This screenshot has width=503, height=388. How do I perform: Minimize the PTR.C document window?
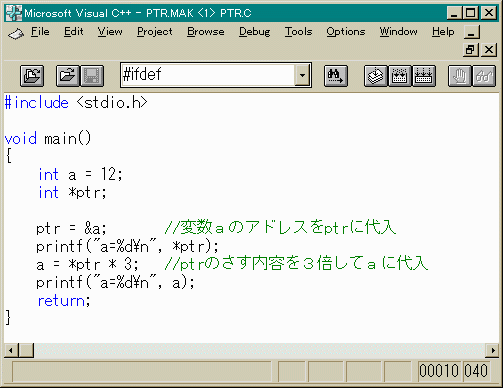point(471,32)
